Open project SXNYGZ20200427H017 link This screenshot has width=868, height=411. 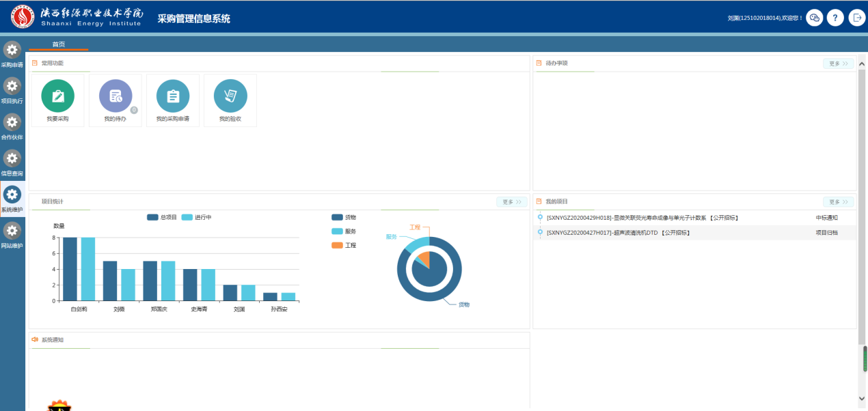(618, 233)
